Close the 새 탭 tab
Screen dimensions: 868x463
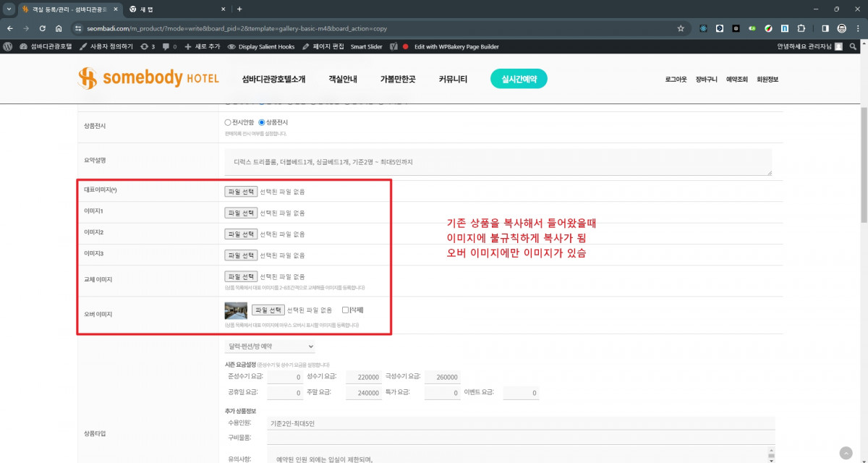click(223, 9)
